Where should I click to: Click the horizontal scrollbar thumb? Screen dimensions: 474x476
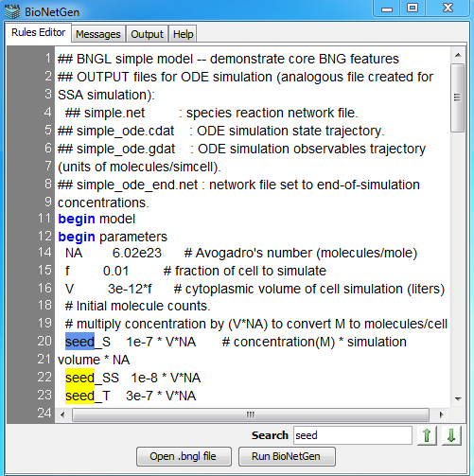click(251, 414)
